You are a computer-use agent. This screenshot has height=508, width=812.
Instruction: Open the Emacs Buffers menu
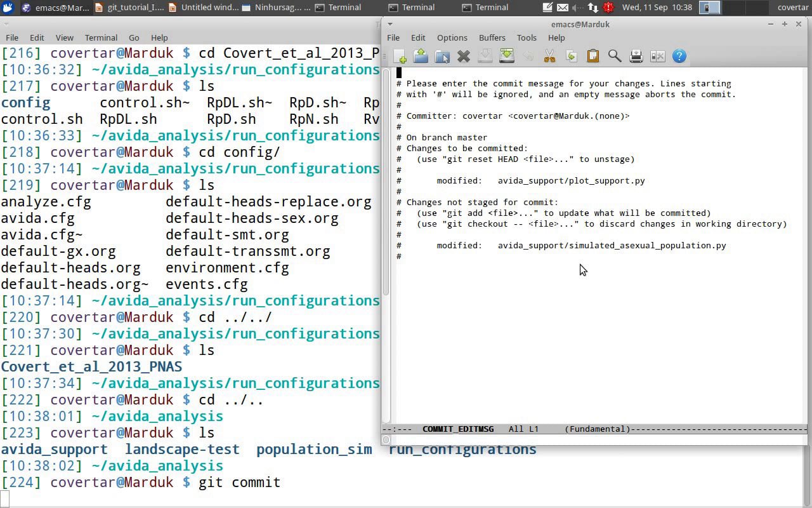coord(492,37)
